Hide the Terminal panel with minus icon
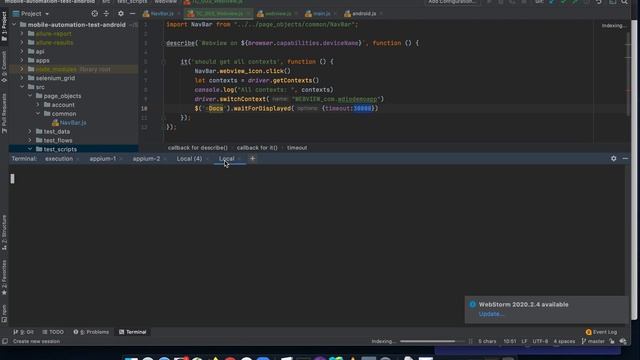 click(x=625, y=158)
